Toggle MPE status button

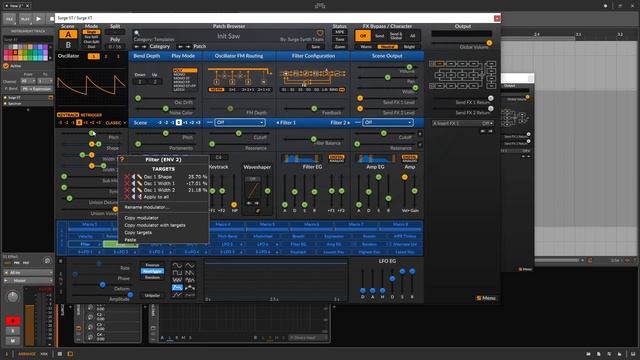pos(340,32)
